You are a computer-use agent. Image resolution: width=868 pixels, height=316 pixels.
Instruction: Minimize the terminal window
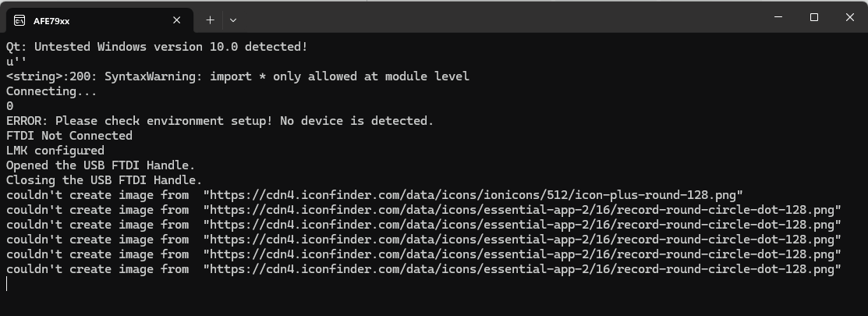pos(778,17)
